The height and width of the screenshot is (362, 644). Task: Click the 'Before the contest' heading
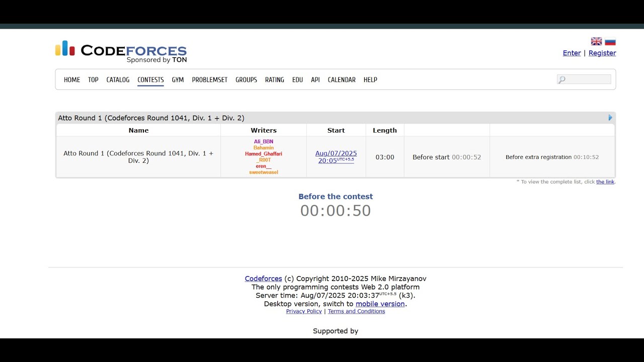pyautogui.click(x=336, y=197)
